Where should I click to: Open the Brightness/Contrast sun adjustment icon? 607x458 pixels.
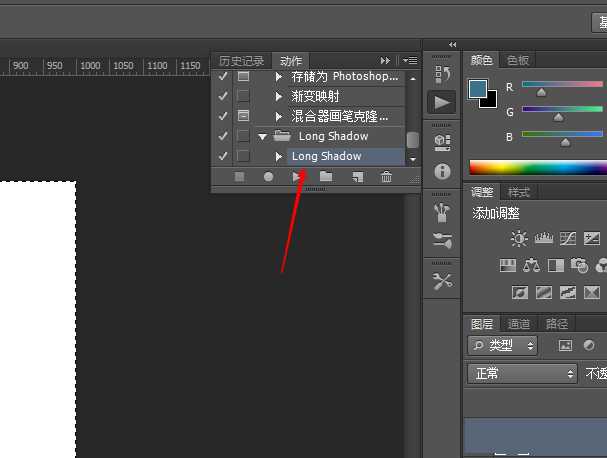tap(518, 239)
